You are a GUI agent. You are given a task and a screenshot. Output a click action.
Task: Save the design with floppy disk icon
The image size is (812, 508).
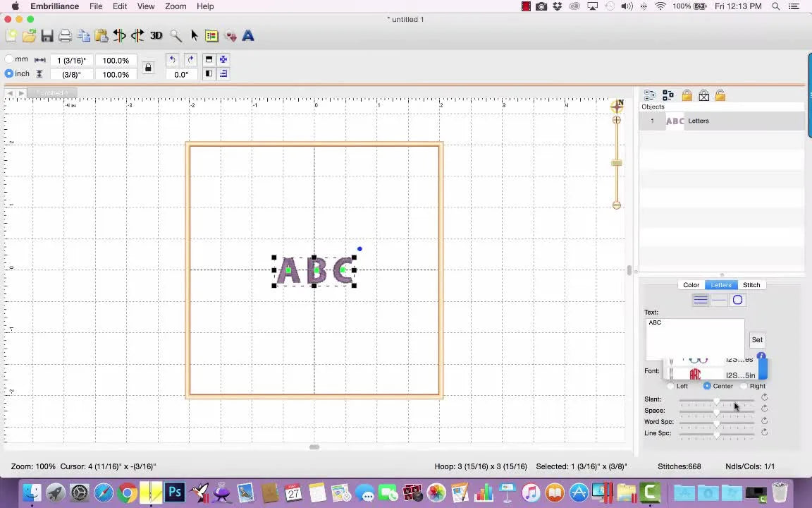(47, 36)
